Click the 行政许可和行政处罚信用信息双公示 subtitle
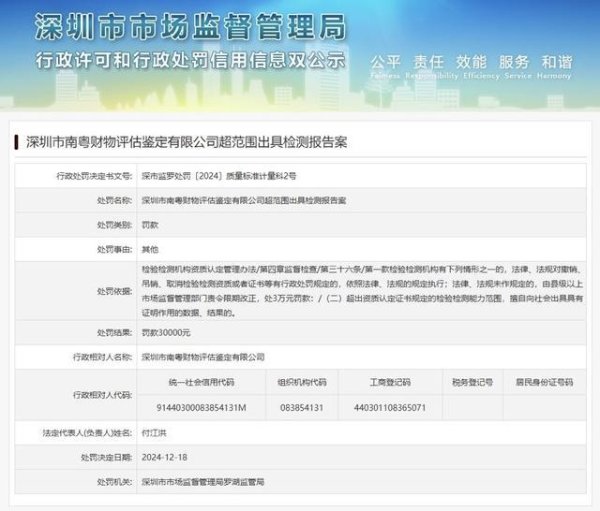600x511 pixels. click(x=190, y=60)
